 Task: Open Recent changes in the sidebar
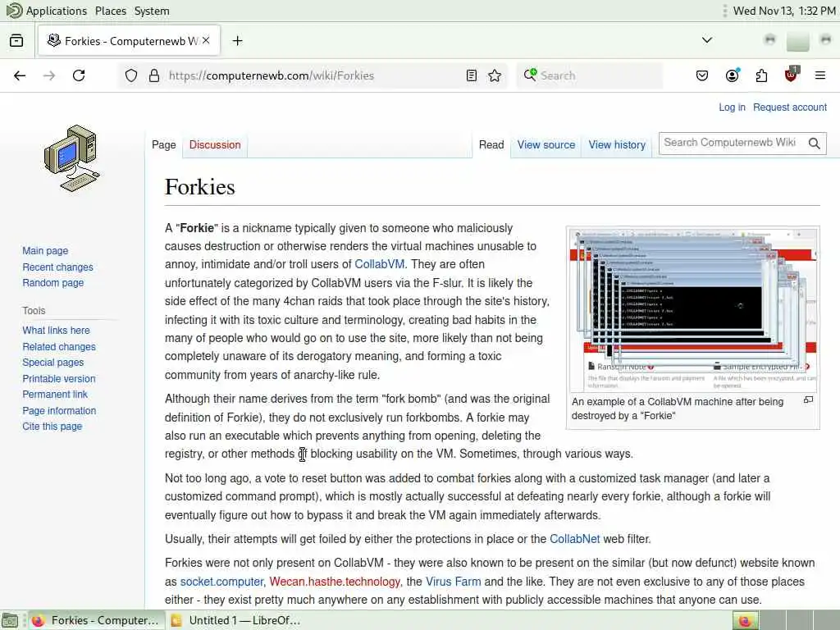[x=57, y=267]
